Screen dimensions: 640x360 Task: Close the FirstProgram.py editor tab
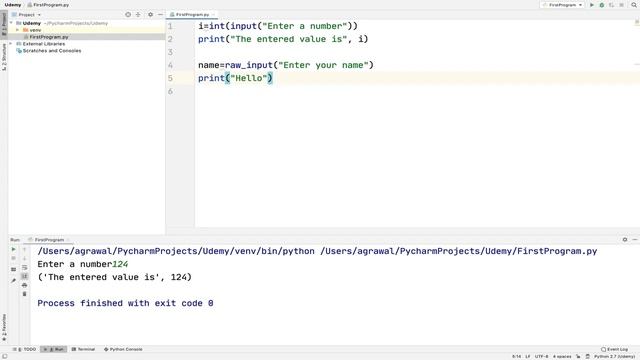pyautogui.click(x=213, y=15)
